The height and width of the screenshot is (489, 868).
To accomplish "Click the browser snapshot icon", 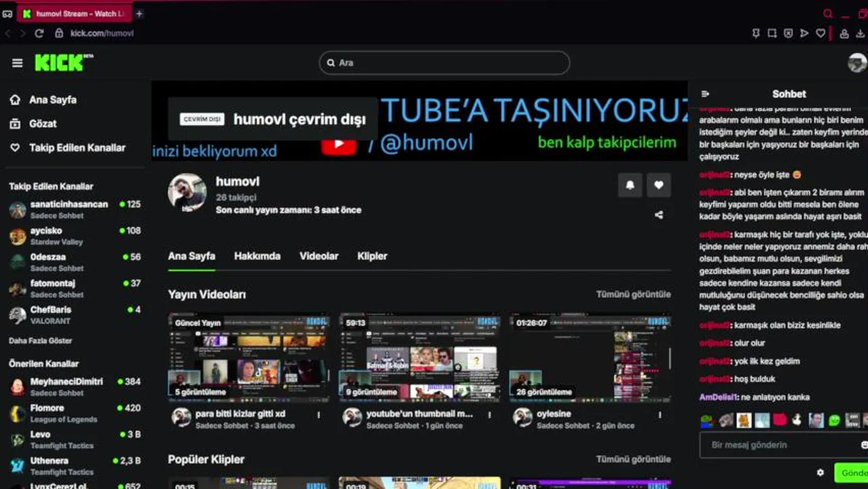I will [772, 33].
